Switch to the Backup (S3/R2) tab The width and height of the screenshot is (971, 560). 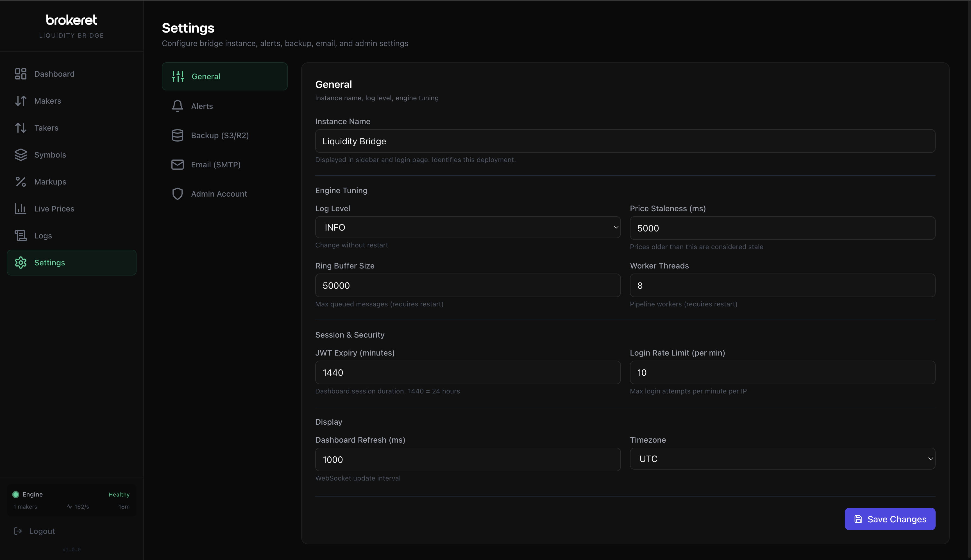click(x=225, y=135)
